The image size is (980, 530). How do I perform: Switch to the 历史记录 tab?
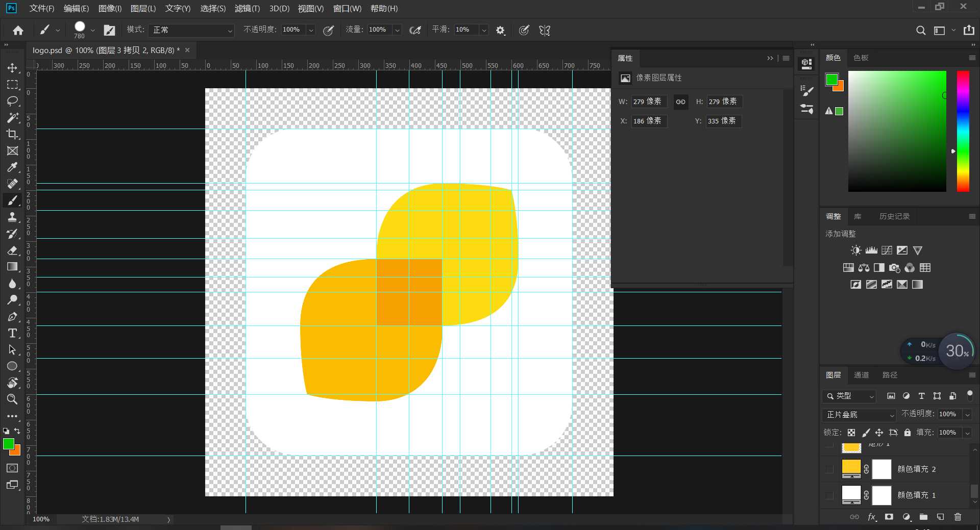tap(894, 216)
